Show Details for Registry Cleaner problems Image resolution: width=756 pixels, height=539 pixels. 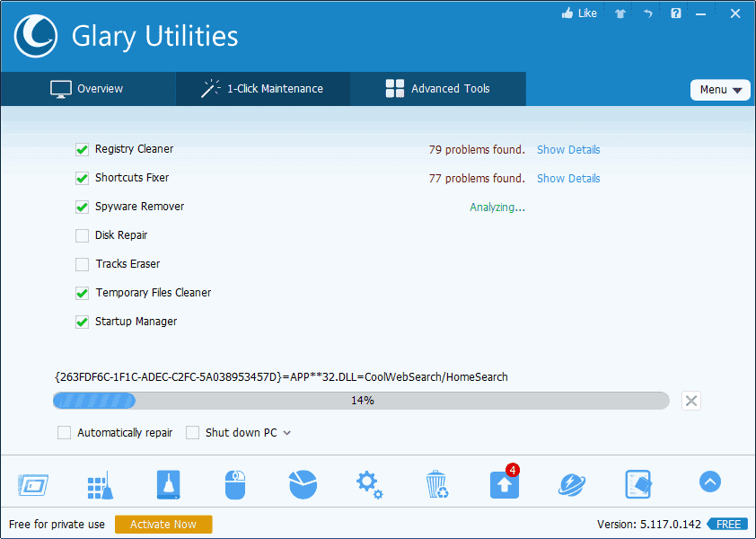pyautogui.click(x=568, y=150)
